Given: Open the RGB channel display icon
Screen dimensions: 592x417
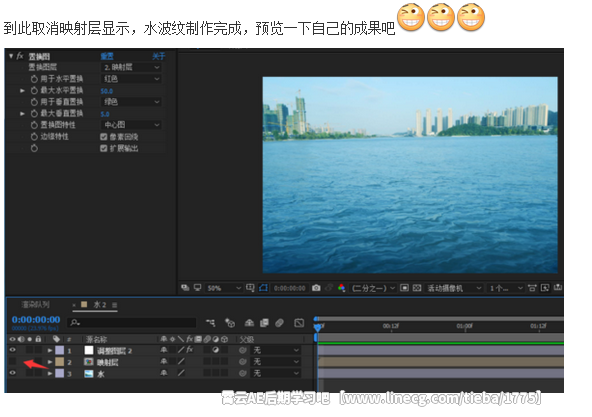Looking at the screenshot, I should click(341, 288).
